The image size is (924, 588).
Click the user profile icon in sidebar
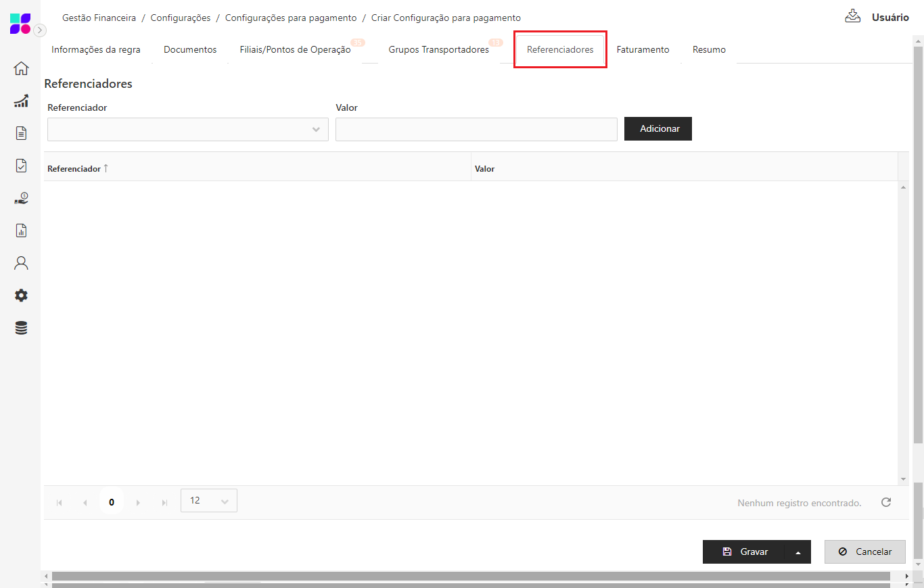coord(21,263)
